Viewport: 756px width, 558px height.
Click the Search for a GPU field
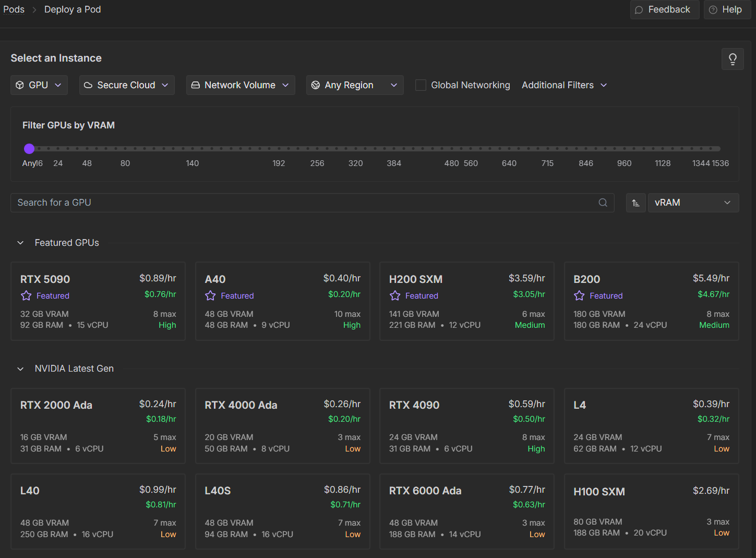pyautogui.click(x=312, y=203)
